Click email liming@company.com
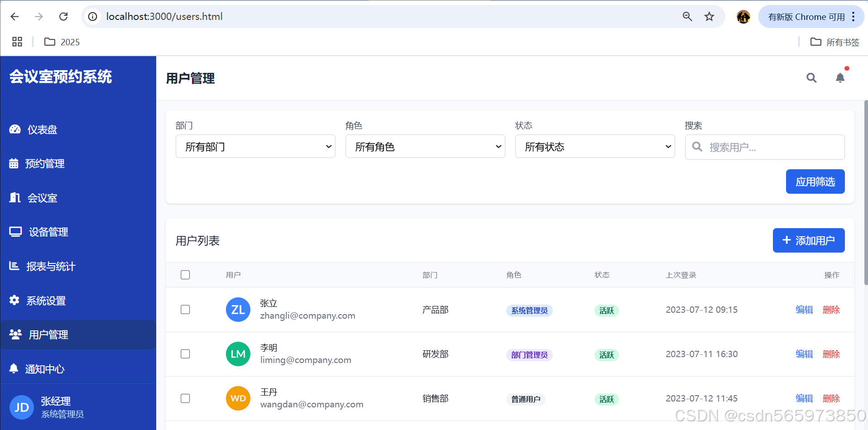This screenshot has height=430, width=868. click(306, 360)
